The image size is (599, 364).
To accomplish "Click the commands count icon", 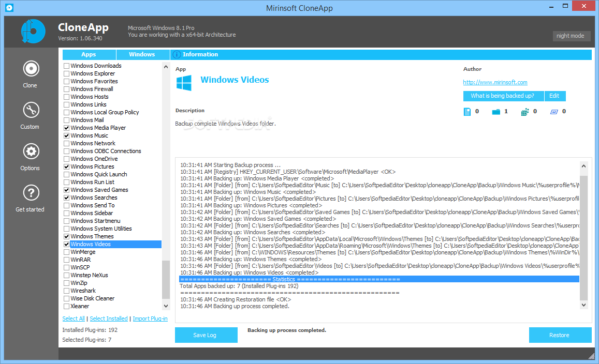I will pos(554,112).
